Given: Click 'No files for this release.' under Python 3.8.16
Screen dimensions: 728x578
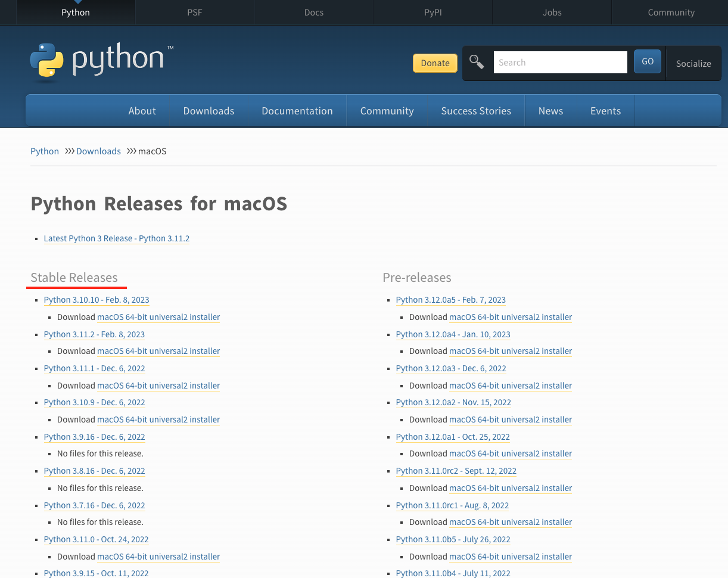Looking at the screenshot, I should click(100, 488).
